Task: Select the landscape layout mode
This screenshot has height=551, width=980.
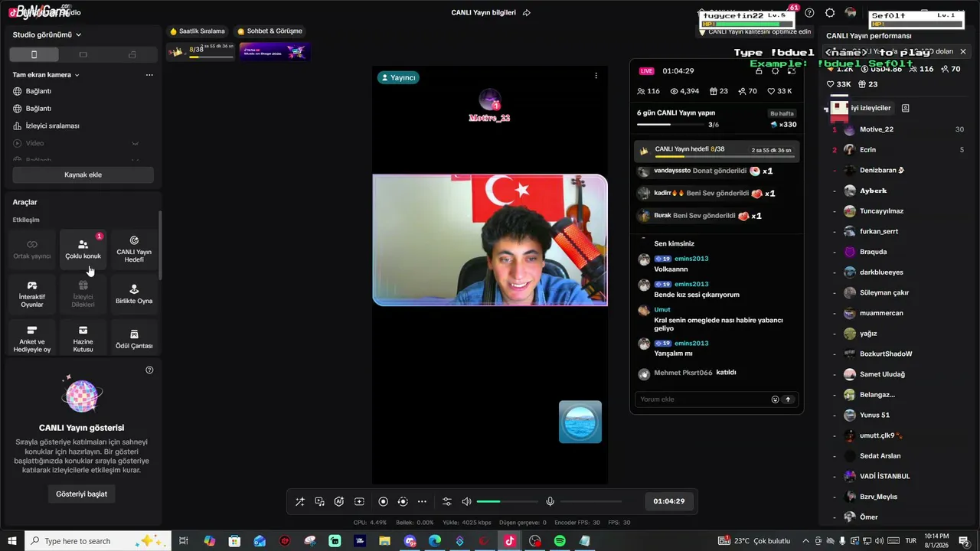Action: coord(83,54)
